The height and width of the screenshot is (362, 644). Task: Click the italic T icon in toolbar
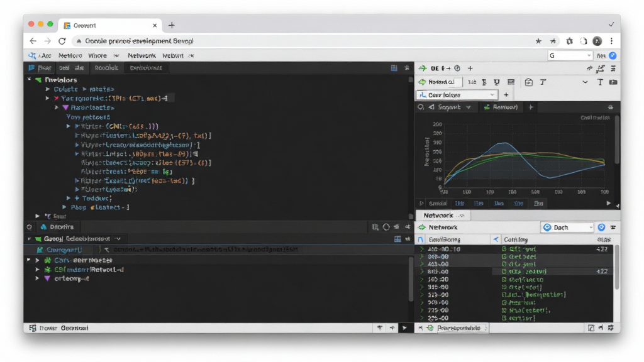pos(543,82)
